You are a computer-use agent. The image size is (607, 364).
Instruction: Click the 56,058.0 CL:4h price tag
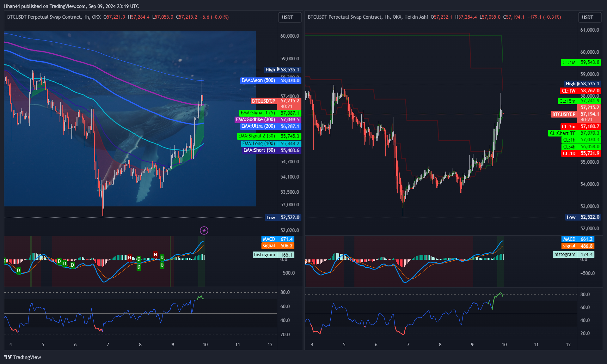[x=590, y=147]
